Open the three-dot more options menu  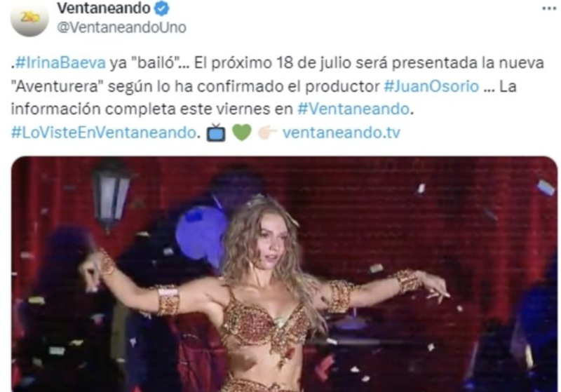[x=550, y=8]
